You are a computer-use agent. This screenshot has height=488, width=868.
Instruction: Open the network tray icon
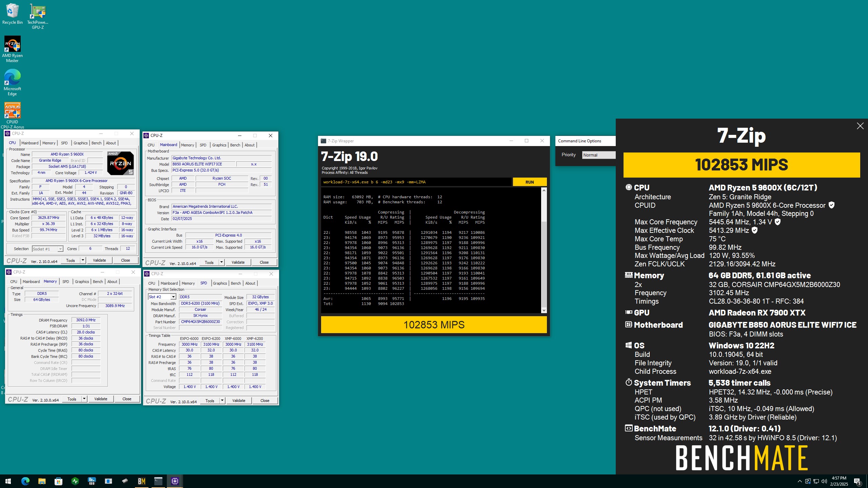816,481
